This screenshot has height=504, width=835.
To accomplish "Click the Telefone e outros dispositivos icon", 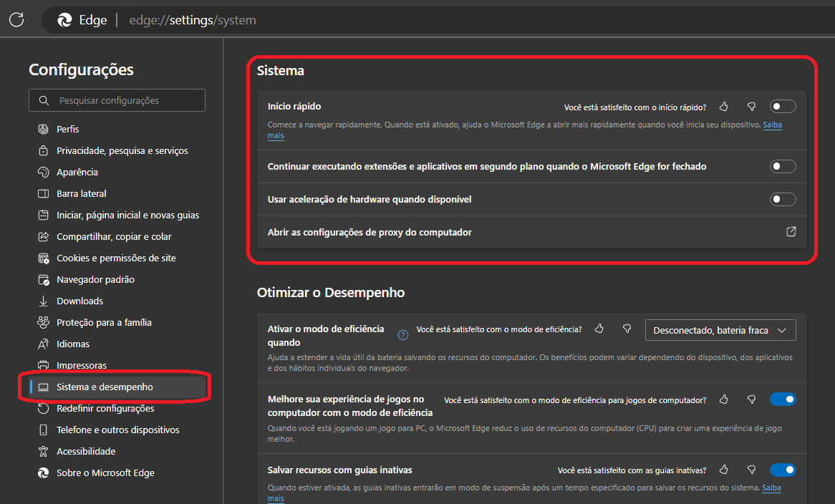I will (x=43, y=430).
